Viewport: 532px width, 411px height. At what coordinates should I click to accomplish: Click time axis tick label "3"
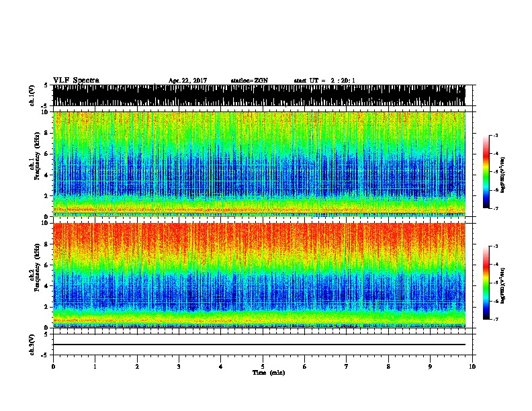(179, 367)
